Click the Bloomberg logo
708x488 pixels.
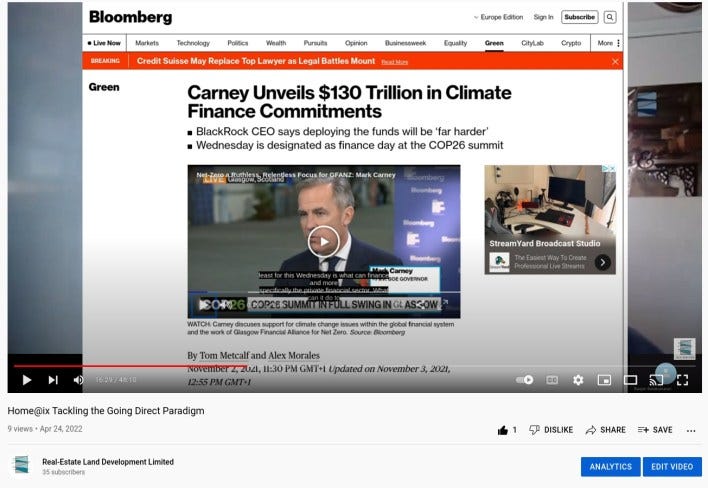(130, 17)
